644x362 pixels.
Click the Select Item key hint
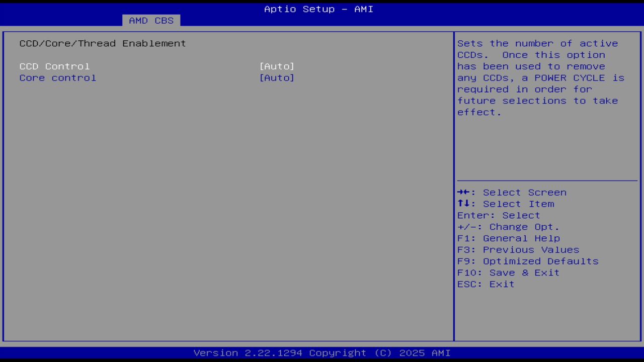pos(506,204)
